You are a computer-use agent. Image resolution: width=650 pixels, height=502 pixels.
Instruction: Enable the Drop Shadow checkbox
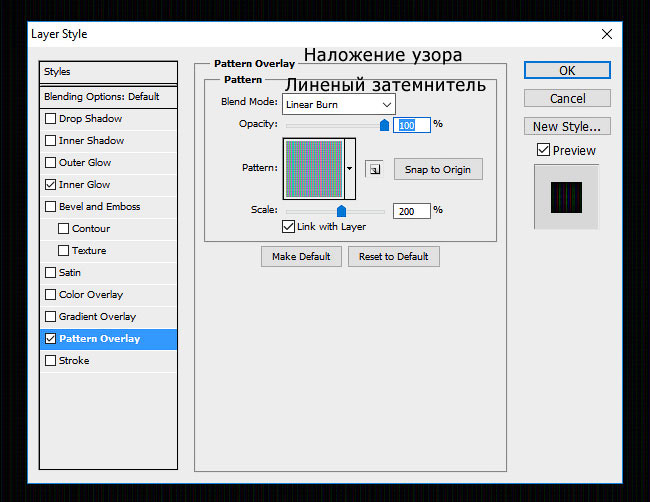50,119
